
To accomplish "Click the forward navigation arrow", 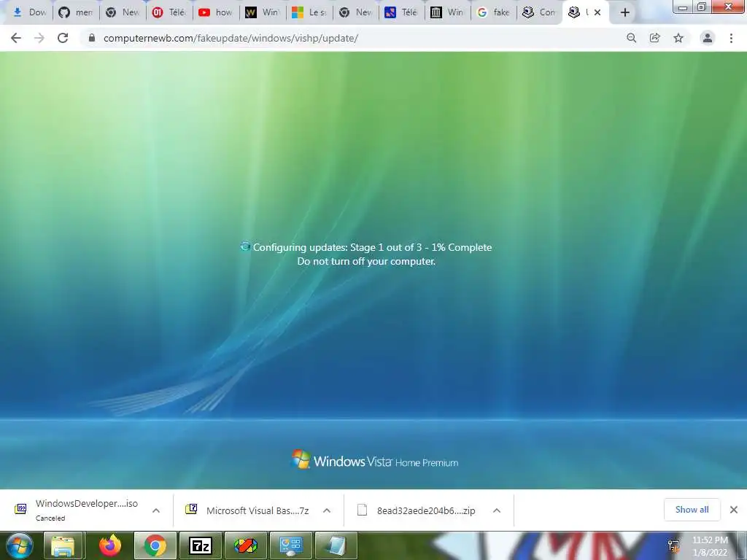I will [39, 38].
